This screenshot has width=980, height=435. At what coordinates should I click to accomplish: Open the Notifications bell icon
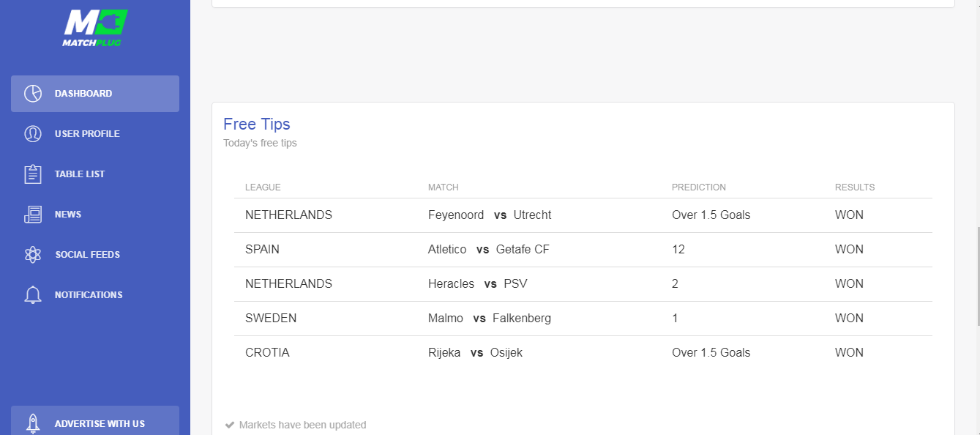click(33, 295)
